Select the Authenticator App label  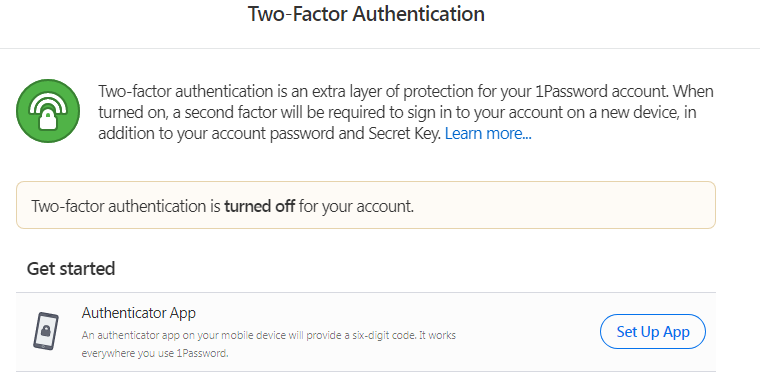click(139, 313)
